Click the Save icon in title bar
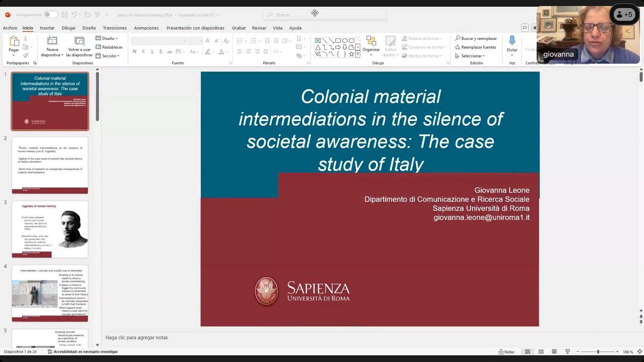 (65, 15)
